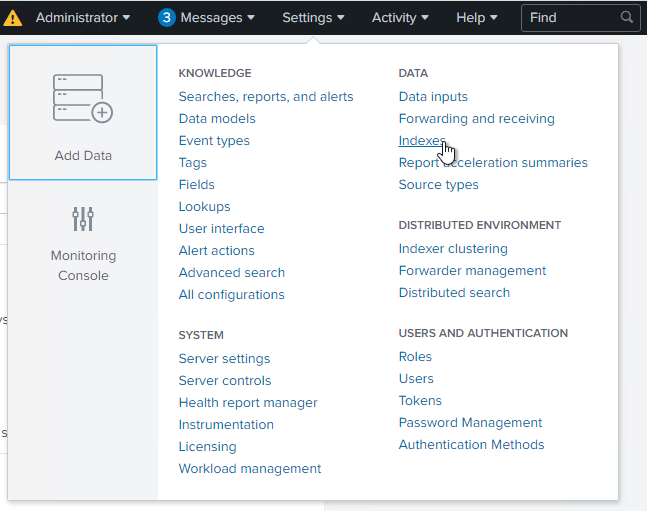
Task: Open the Licensing page
Action: pos(207,447)
